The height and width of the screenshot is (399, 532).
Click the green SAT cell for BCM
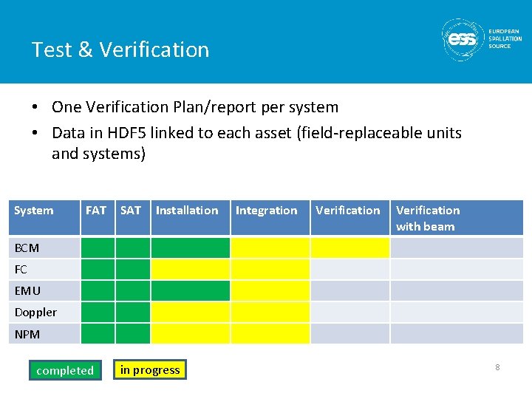coord(133,248)
